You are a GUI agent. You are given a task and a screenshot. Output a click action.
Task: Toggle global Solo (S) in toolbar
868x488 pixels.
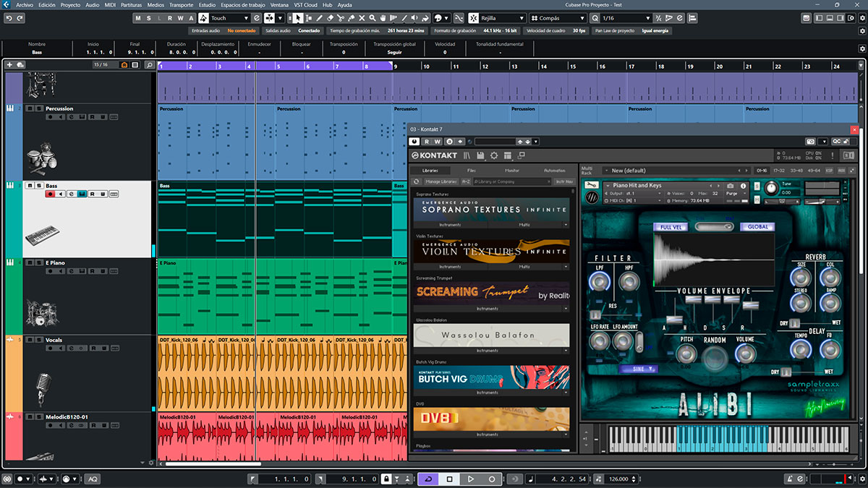coord(149,18)
